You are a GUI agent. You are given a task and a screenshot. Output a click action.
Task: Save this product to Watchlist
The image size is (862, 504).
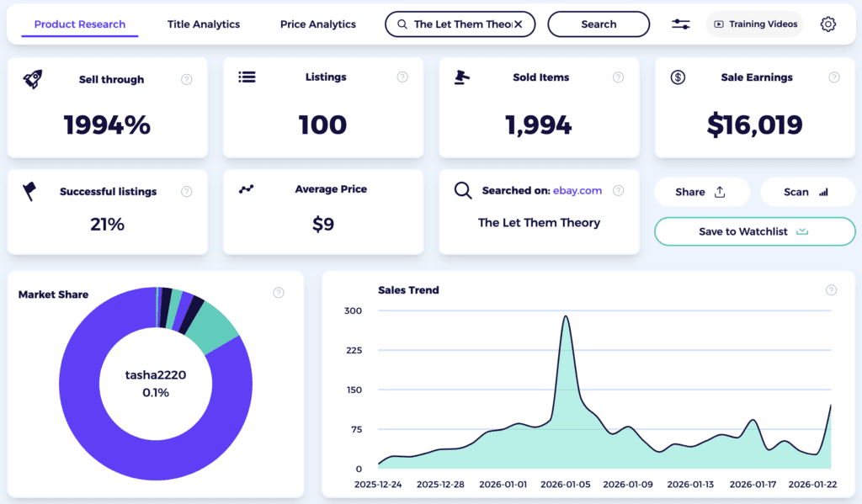click(754, 231)
